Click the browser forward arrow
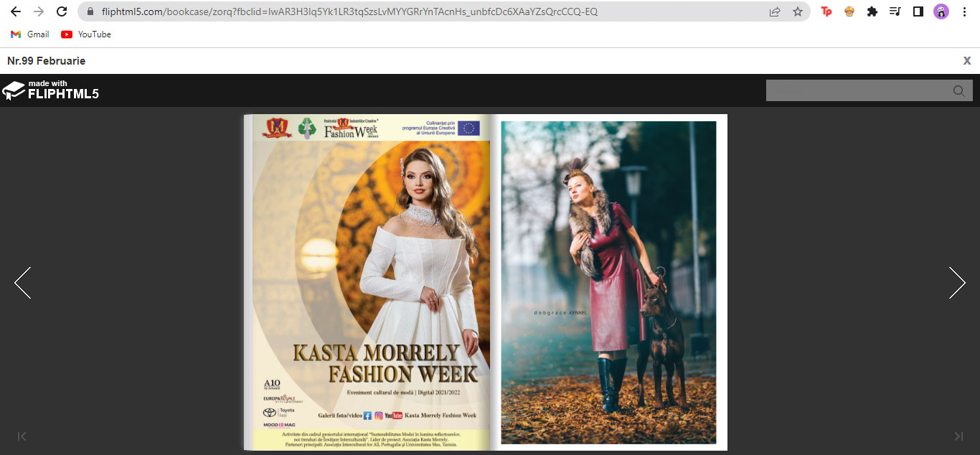 [x=39, y=11]
